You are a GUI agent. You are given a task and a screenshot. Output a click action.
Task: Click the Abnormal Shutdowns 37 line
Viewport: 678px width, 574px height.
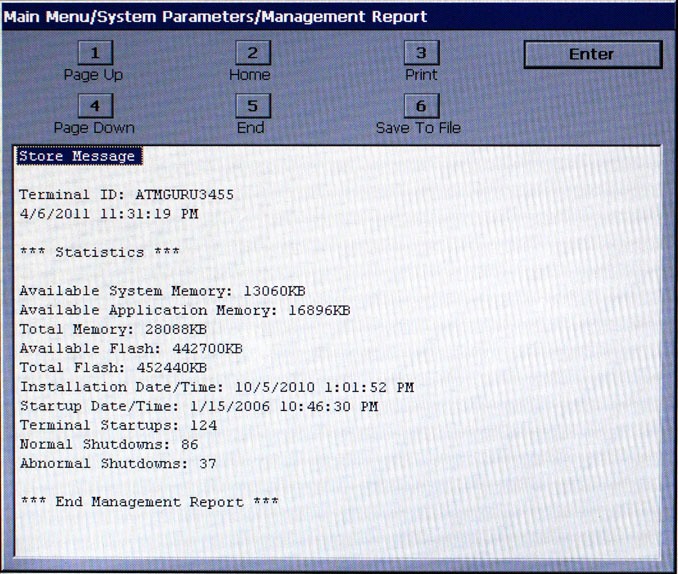(x=118, y=463)
